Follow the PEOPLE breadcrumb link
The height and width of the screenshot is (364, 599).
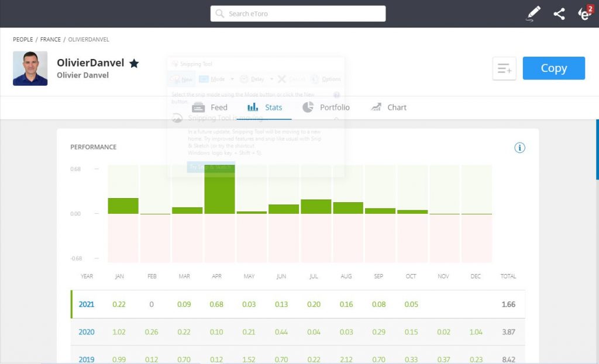(23, 39)
